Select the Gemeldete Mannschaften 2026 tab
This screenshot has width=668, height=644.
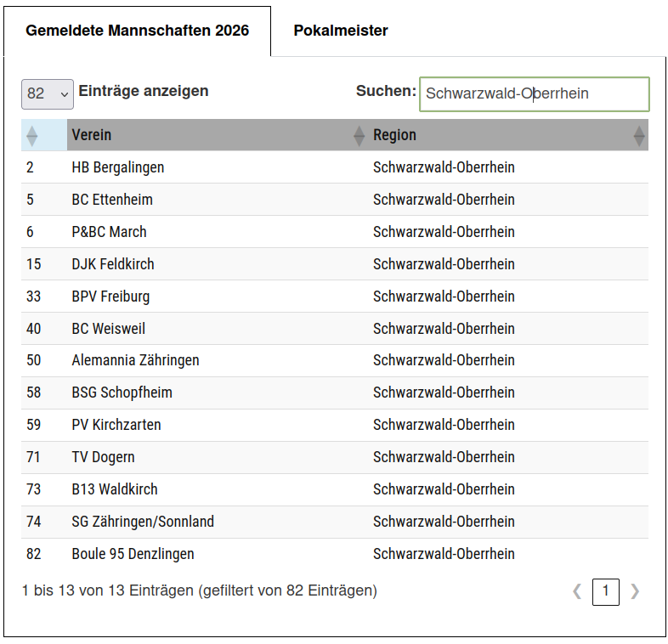tap(137, 31)
